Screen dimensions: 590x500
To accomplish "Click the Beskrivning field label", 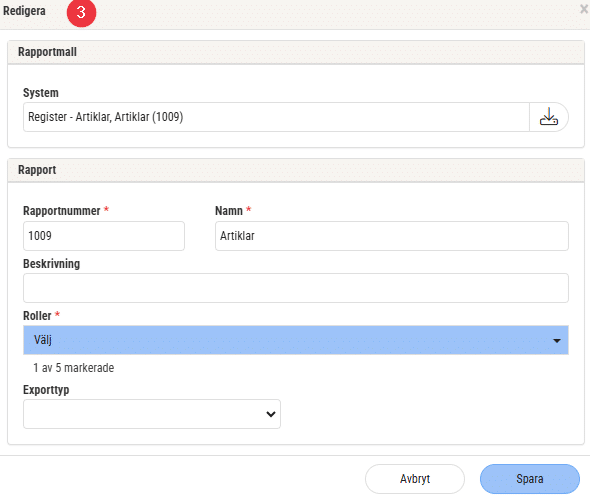I will tap(52, 264).
